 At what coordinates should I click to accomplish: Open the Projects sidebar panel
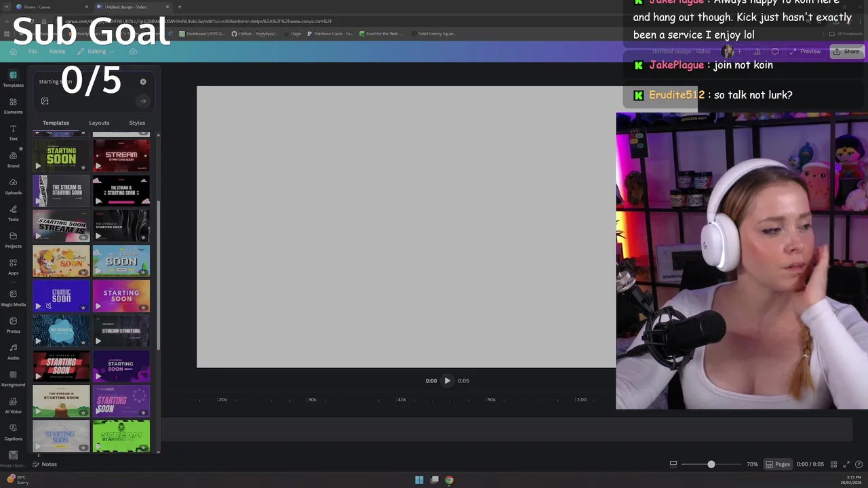pos(13,240)
